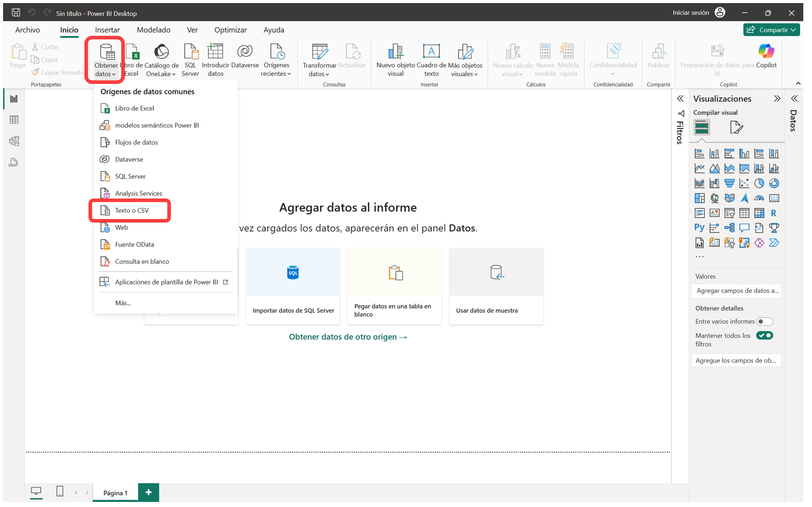Expand the Filtros pane
812x507 pixels.
(680, 99)
